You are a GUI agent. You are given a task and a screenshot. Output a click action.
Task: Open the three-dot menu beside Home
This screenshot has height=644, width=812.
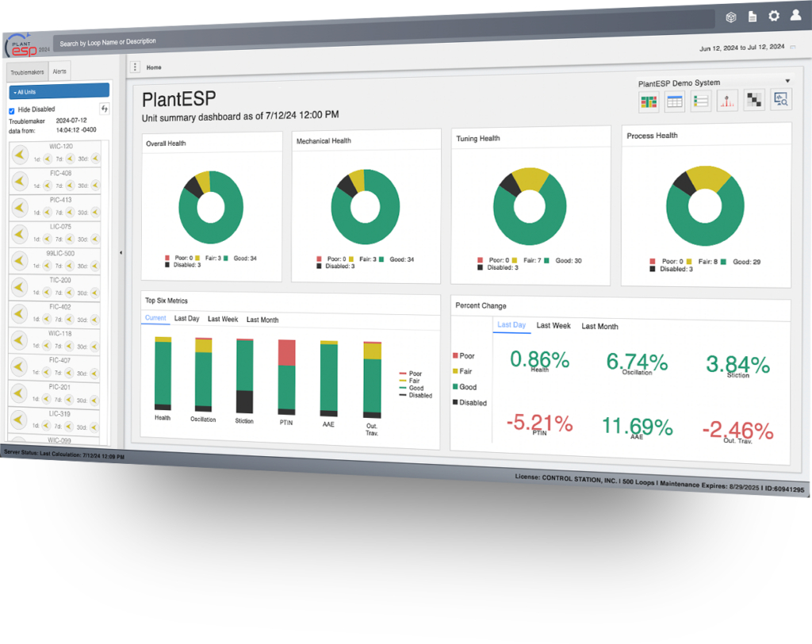click(135, 67)
